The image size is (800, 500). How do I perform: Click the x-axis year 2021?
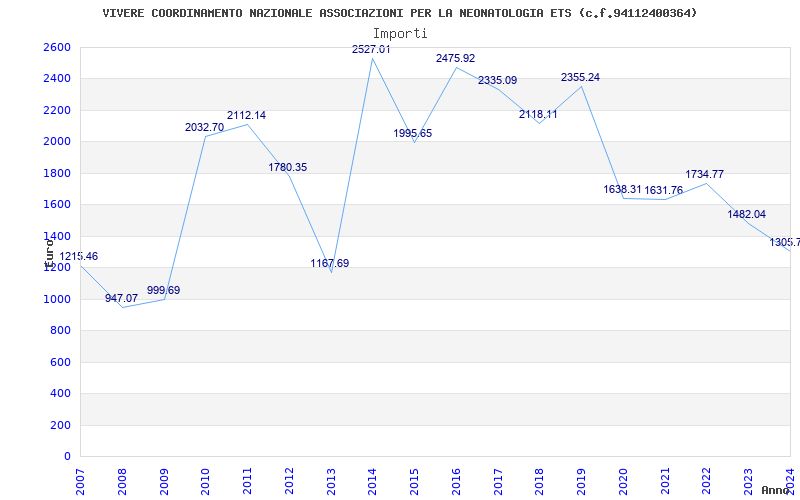[x=665, y=481]
